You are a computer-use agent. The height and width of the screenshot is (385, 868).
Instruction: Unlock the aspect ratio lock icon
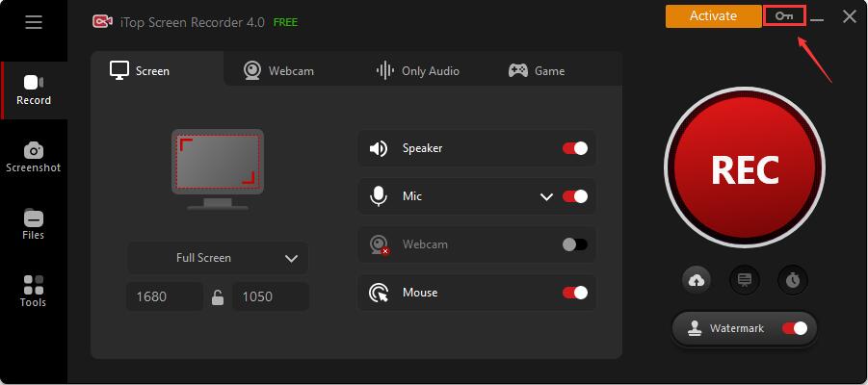pos(218,297)
